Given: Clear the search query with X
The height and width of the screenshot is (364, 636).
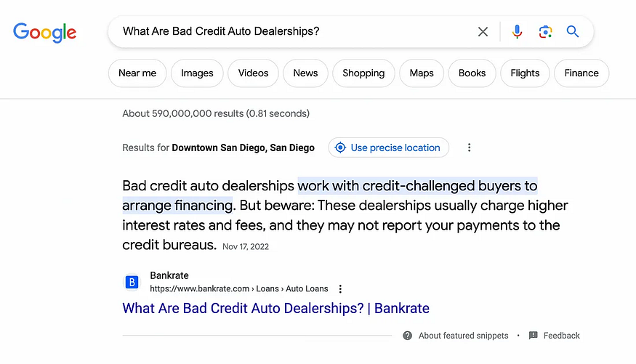Looking at the screenshot, I should coord(483,32).
